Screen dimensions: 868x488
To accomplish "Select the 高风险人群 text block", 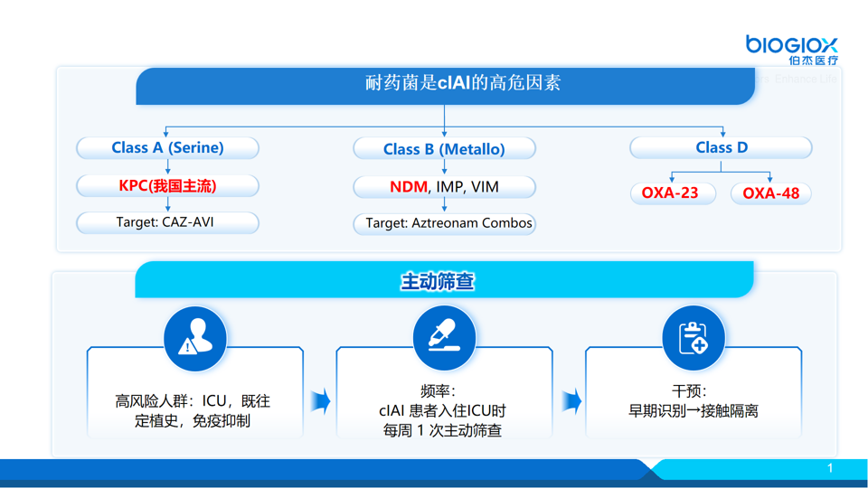I will (x=193, y=410).
